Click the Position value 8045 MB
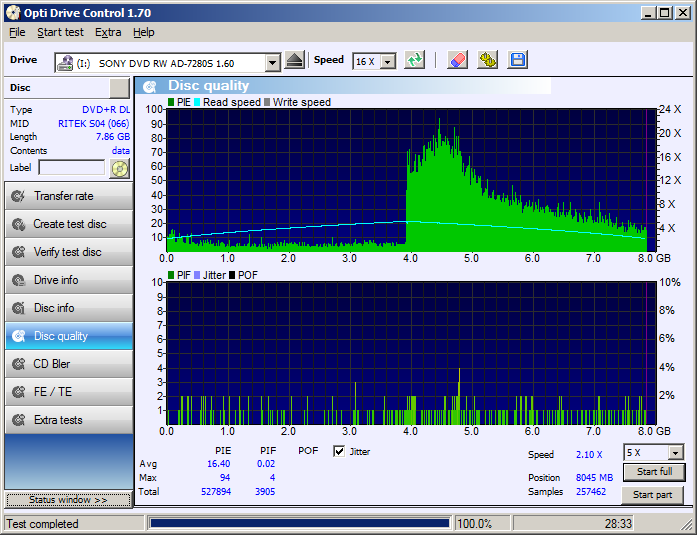Viewport: 697px width, 535px height. point(594,478)
